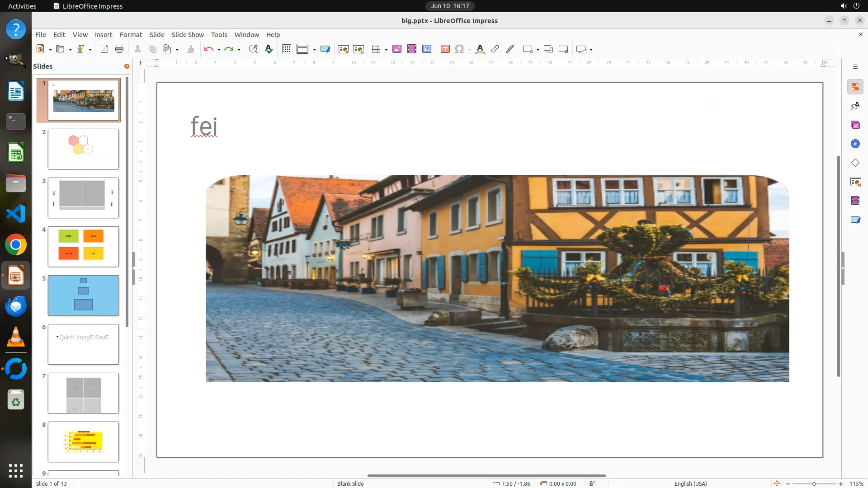The height and width of the screenshot is (488, 868).
Task: Toggle the Spelling check icon
Action: point(269,49)
